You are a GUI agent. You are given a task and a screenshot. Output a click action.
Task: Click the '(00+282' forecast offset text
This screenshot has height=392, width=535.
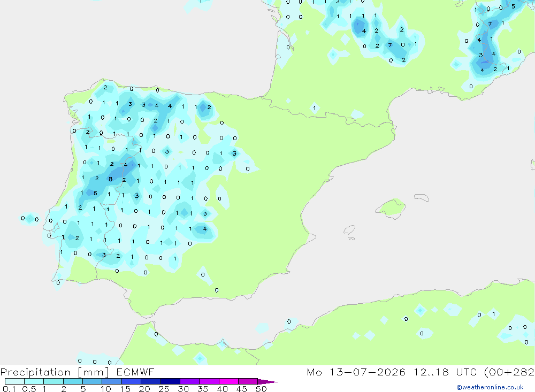click(x=509, y=372)
